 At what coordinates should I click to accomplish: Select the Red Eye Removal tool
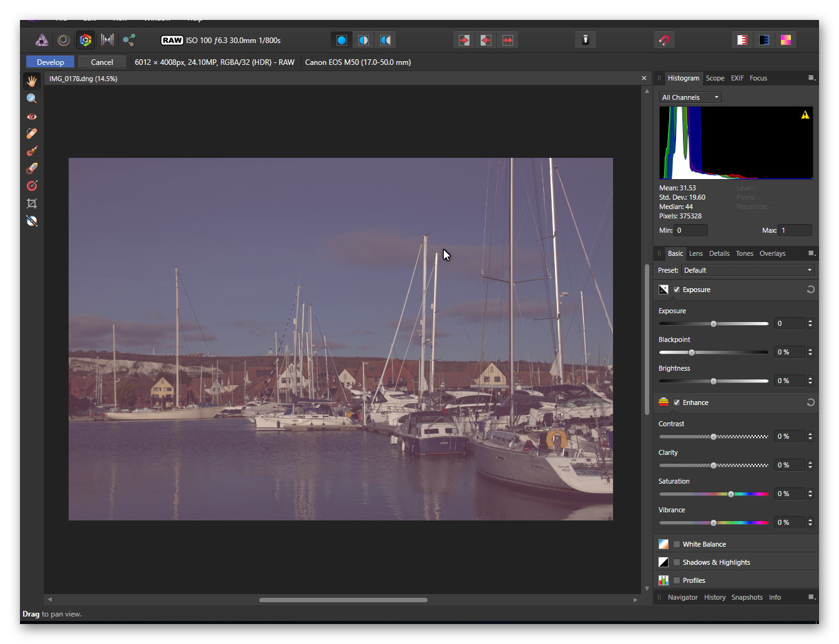tap(32, 117)
